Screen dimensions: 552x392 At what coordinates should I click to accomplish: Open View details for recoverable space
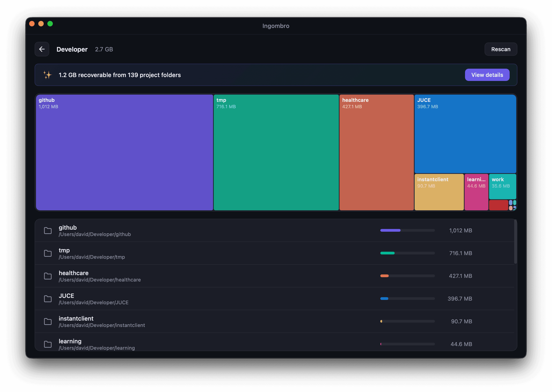point(487,75)
